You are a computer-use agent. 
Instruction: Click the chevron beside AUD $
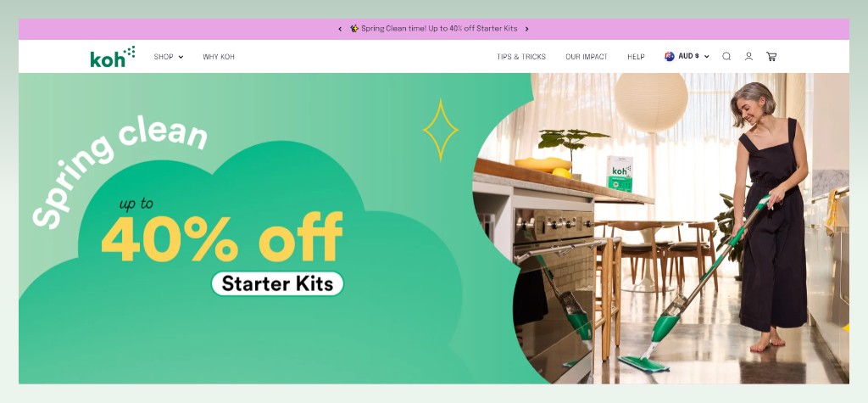coord(706,57)
